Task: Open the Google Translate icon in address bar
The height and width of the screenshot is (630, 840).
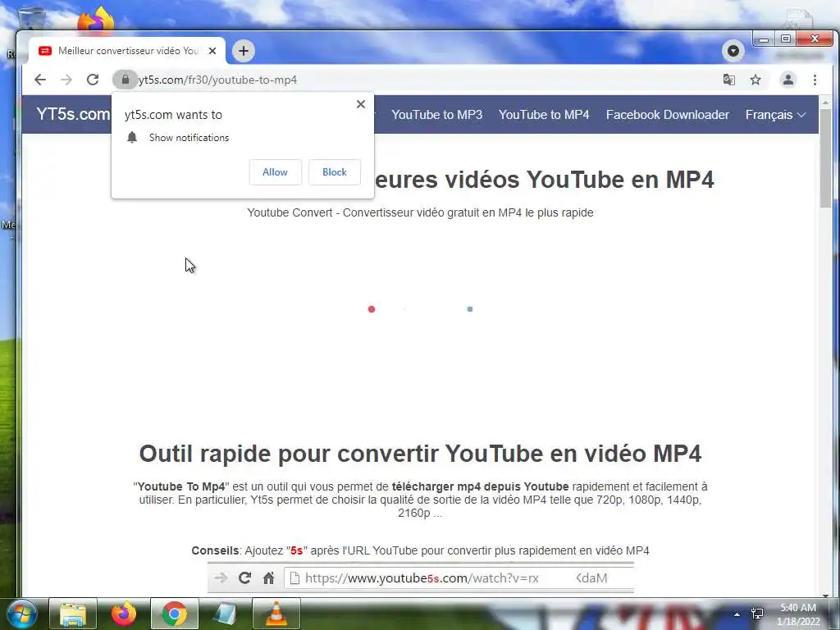Action: (x=729, y=80)
